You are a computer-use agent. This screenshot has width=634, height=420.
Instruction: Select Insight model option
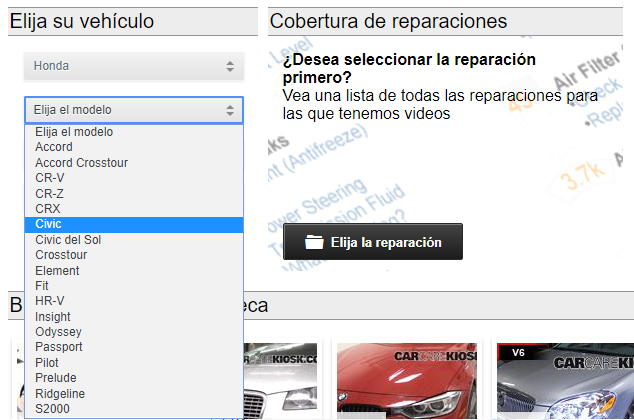point(134,317)
